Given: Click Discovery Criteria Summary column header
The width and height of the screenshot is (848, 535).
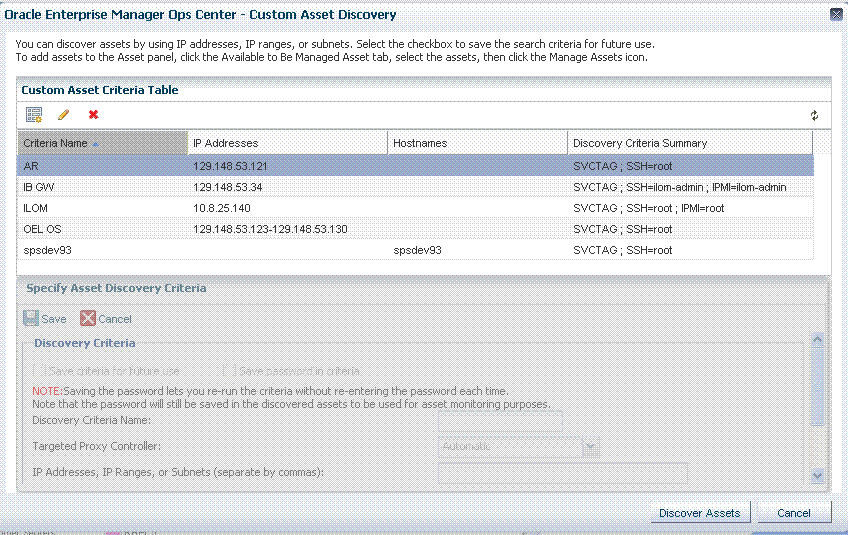Looking at the screenshot, I should coord(690,143).
